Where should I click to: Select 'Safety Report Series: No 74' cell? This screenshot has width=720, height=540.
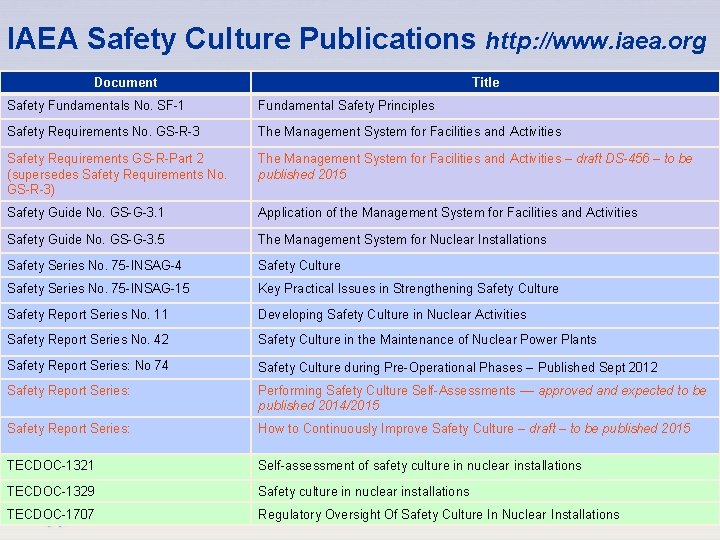(125, 367)
